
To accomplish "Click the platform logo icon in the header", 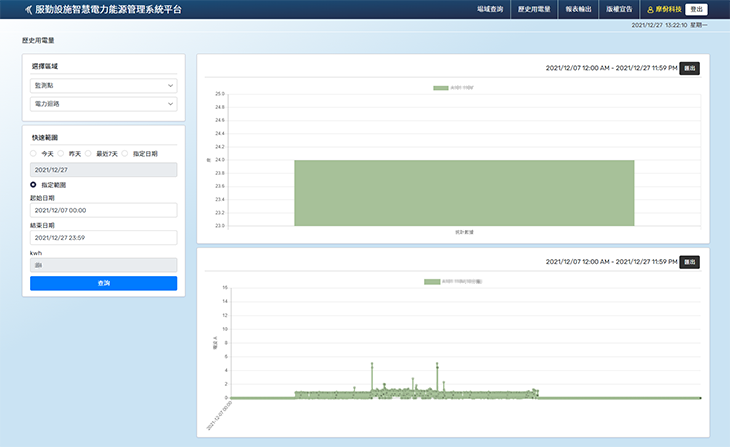I will coord(28,9).
